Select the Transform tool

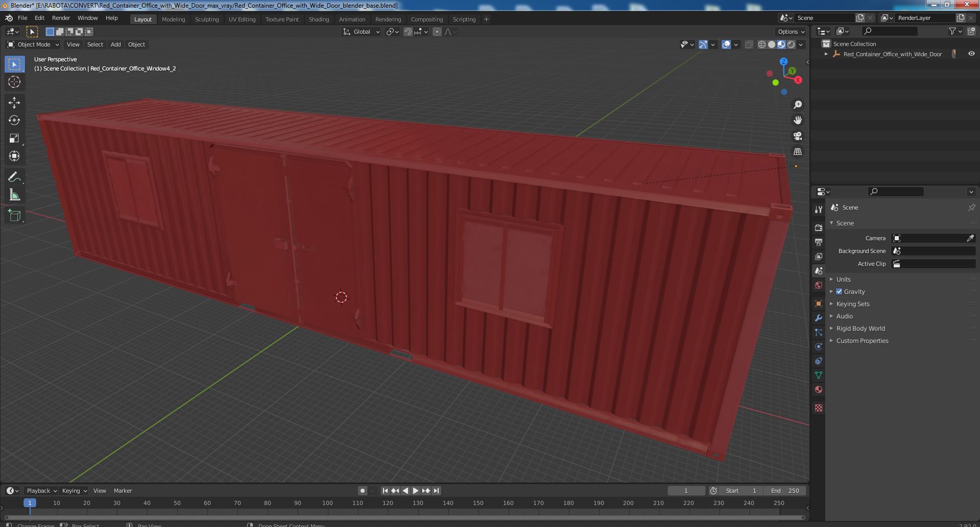point(14,156)
